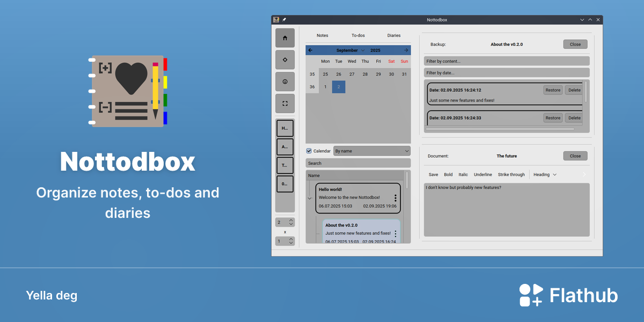Open the Heading dropdown in document toolbar

[545, 174]
